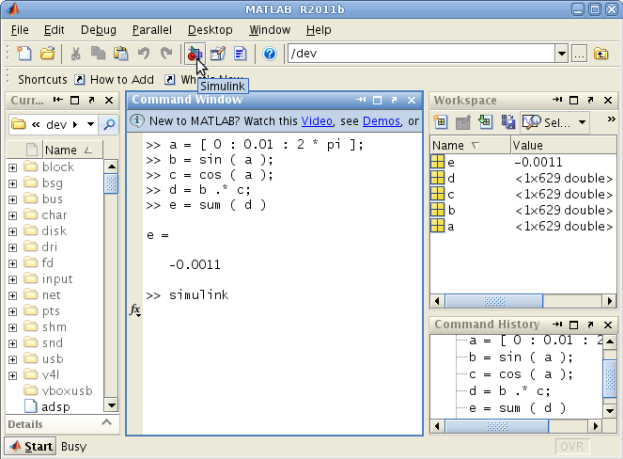Click the Workspace horizontal scrollbar thumb
This screenshot has width=623, height=459.
tap(494, 302)
